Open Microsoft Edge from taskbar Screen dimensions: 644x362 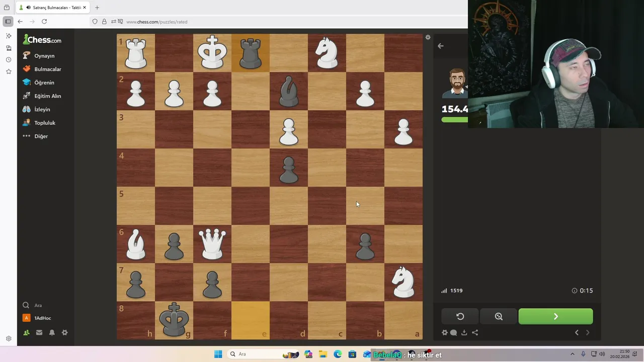click(x=338, y=354)
